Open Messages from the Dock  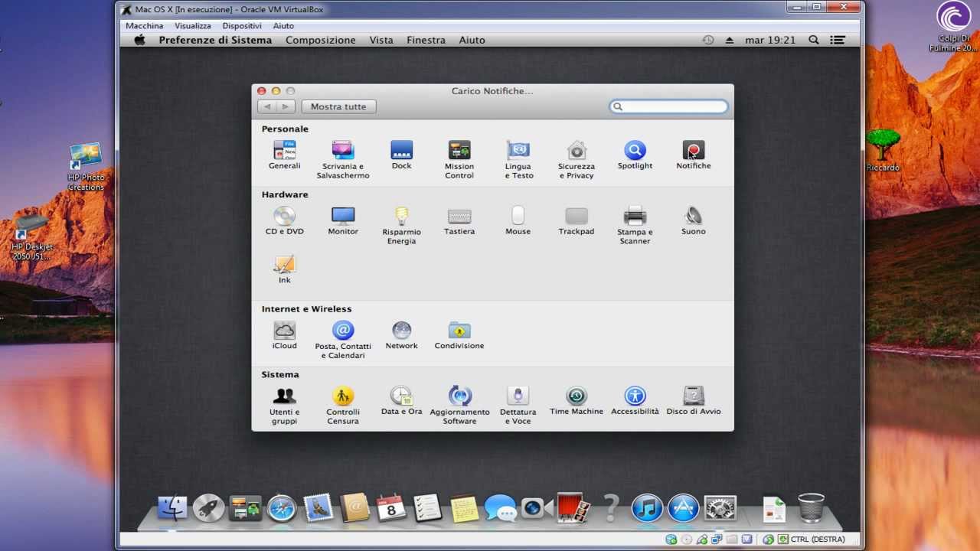click(501, 508)
